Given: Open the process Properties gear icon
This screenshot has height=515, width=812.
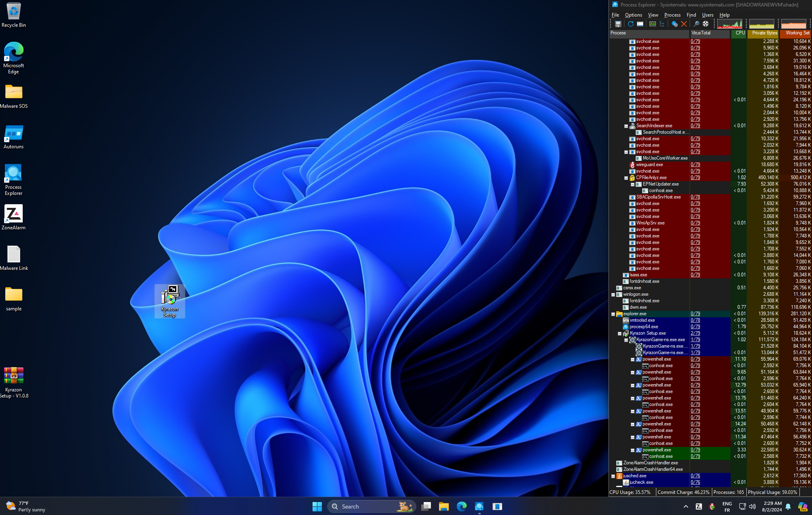Looking at the screenshot, I should pos(675,24).
